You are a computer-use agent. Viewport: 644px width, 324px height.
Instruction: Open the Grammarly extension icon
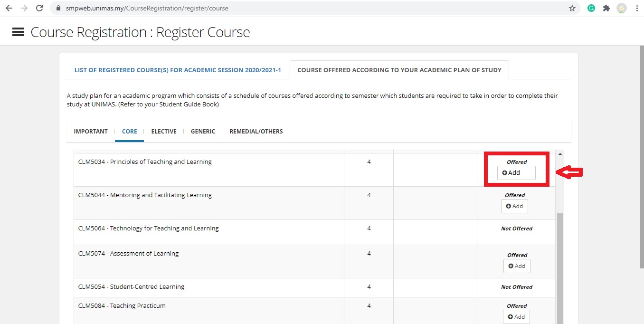pos(591,8)
